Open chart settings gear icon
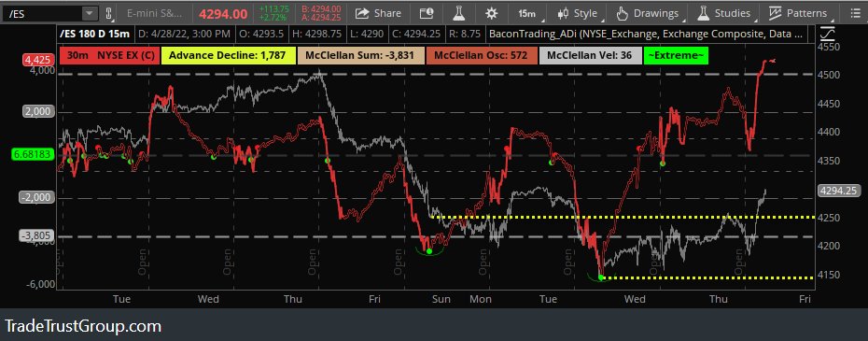The width and height of the screenshot is (868, 341). 491,13
